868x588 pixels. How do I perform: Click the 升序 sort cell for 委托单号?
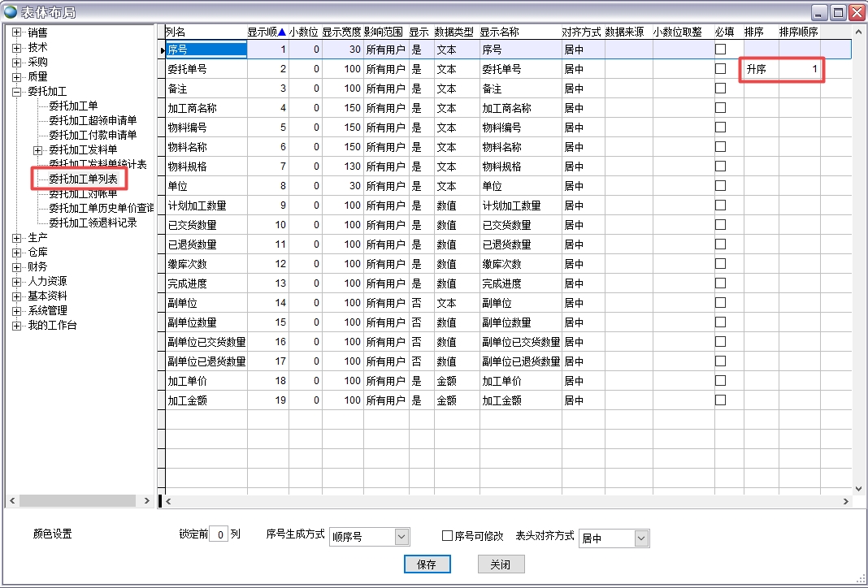[x=761, y=70]
